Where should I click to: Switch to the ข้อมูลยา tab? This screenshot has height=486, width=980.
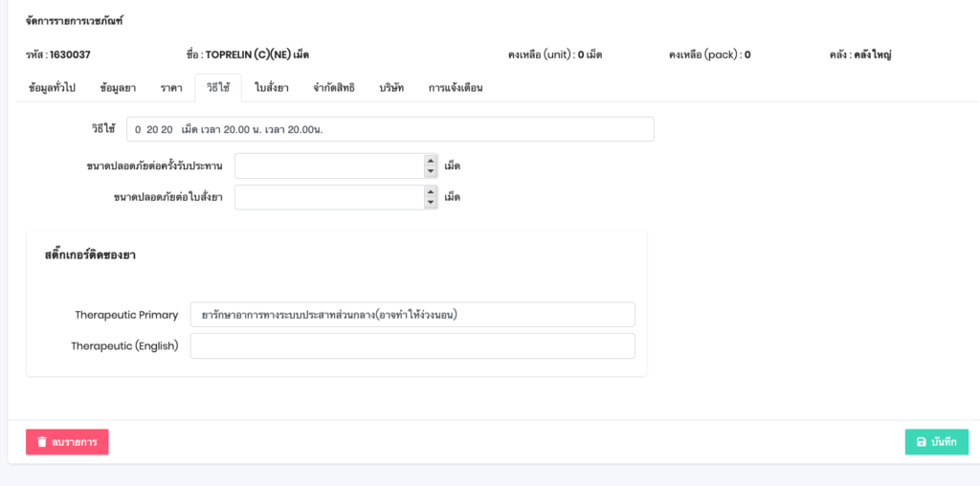pyautogui.click(x=118, y=88)
